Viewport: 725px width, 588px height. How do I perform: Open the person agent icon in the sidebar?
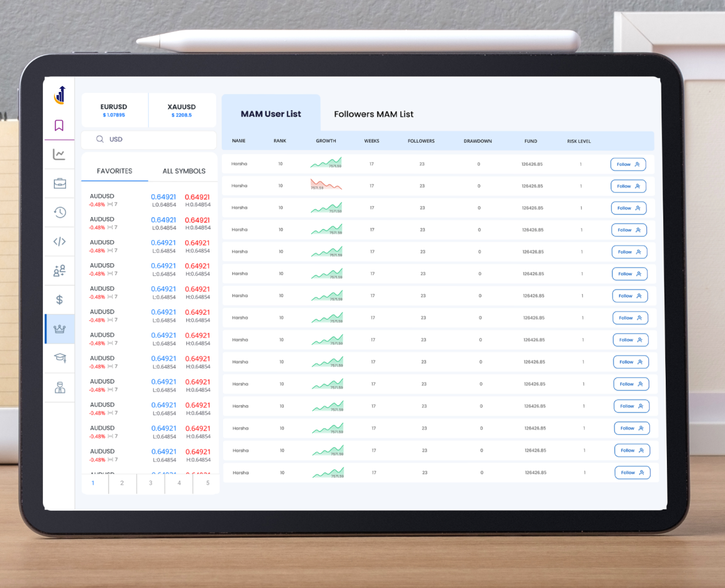pyautogui.click(x=60, y=387)
